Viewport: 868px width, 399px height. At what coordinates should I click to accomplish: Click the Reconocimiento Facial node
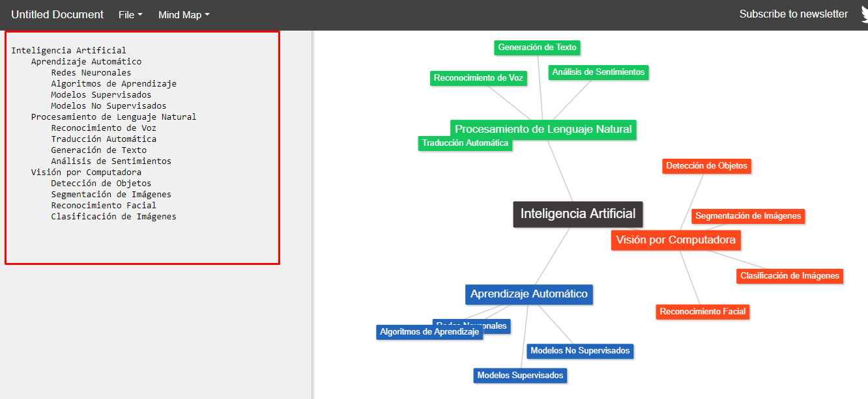pyautogui.click(x=702, y=312)
